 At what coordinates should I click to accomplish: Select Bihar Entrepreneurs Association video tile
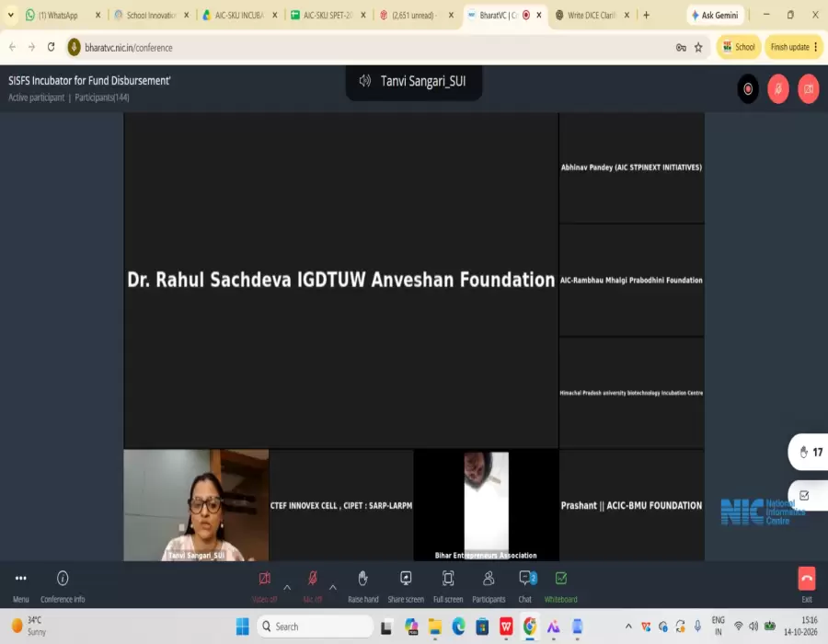[x=486, y=505]
